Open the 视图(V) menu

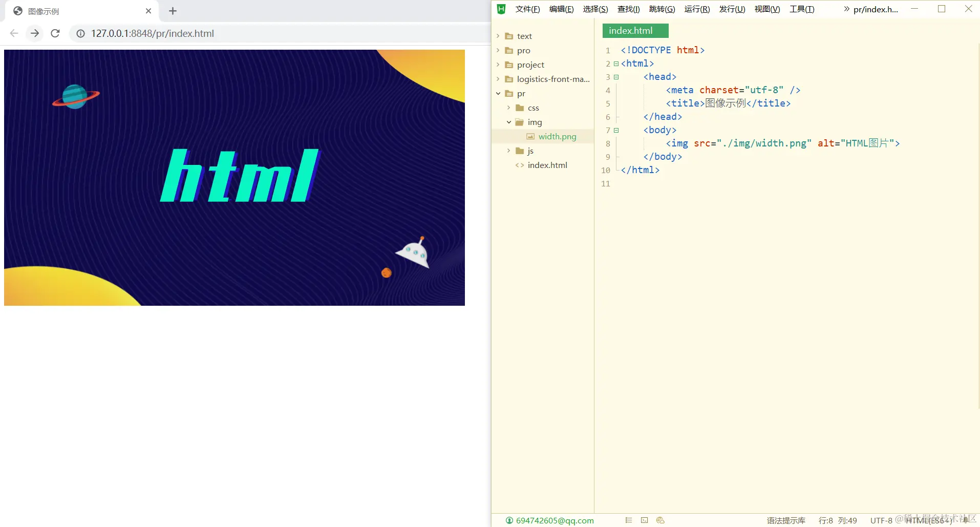click(x=767, y=9)
